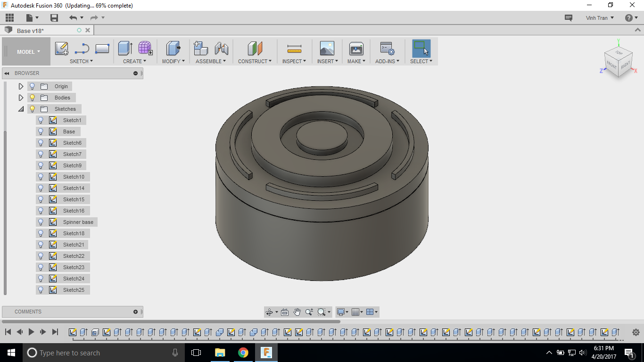This screenshot has width=644, height=362.
Task: Click the Undo arrow icon
Action: (73, 18)
